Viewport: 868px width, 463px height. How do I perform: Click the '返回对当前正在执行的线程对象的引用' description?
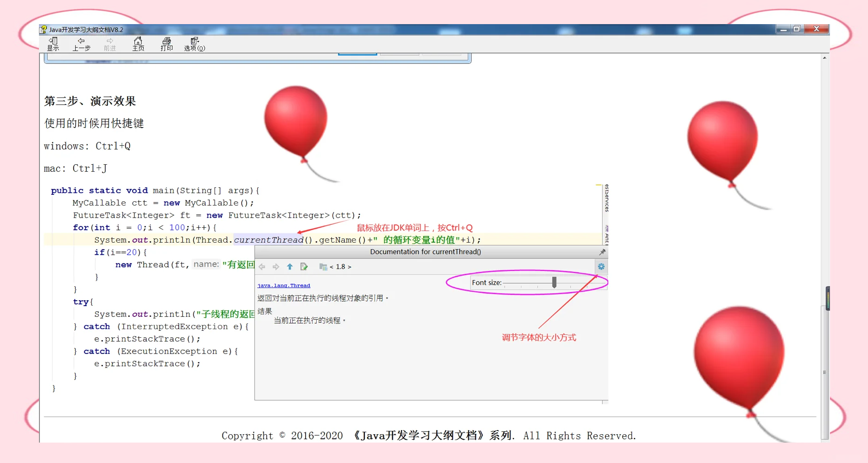point(323,298)
